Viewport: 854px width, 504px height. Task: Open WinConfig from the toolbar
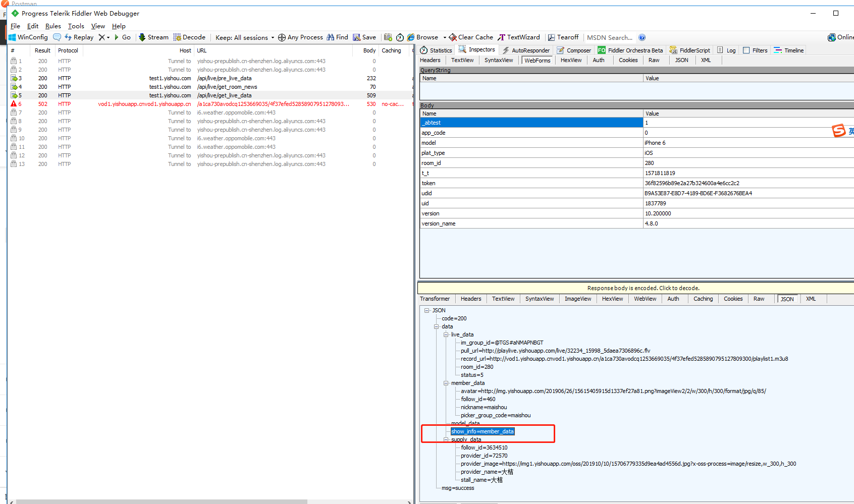coord(28,37)
